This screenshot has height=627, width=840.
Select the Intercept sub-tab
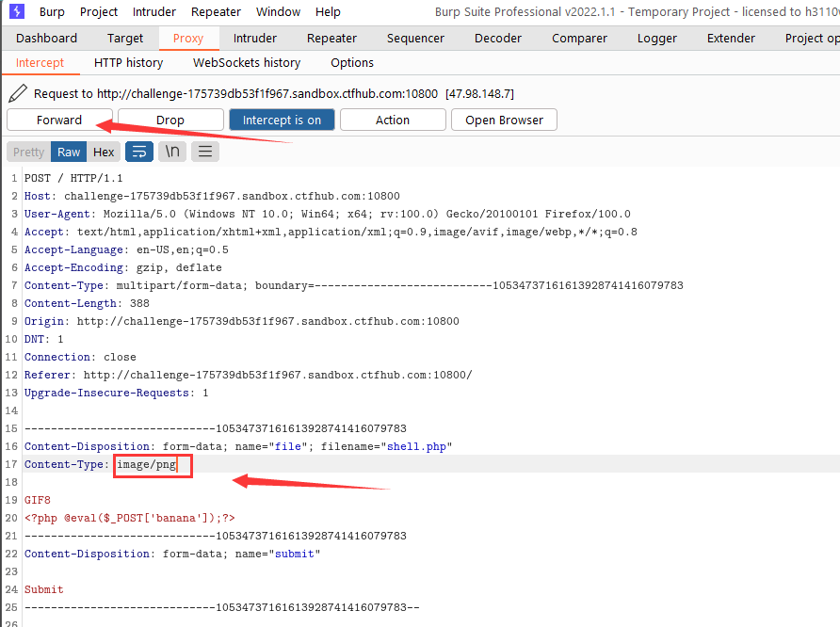click(x=40, y=63)
